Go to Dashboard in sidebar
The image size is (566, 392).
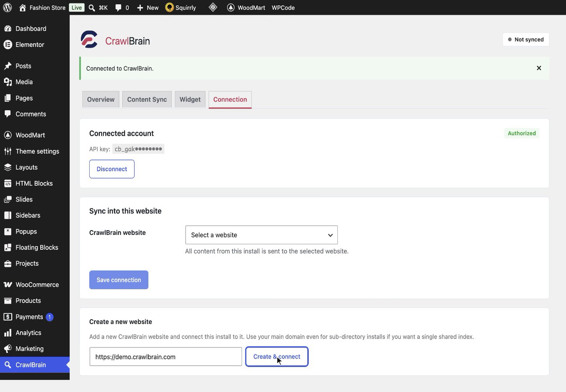click(35, 29)
